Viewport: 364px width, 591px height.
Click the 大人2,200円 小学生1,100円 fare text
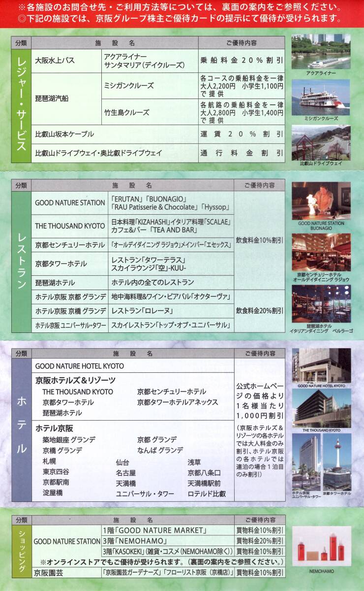[242, 86]
